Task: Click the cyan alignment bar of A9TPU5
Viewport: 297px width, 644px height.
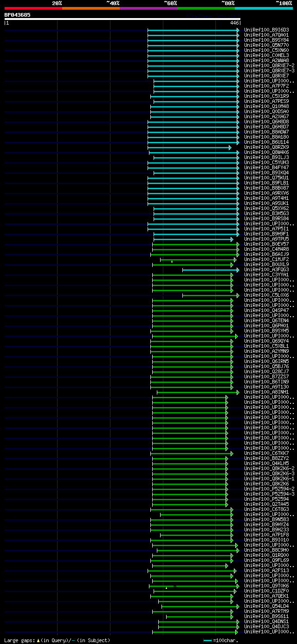Action: pos(193,239)
